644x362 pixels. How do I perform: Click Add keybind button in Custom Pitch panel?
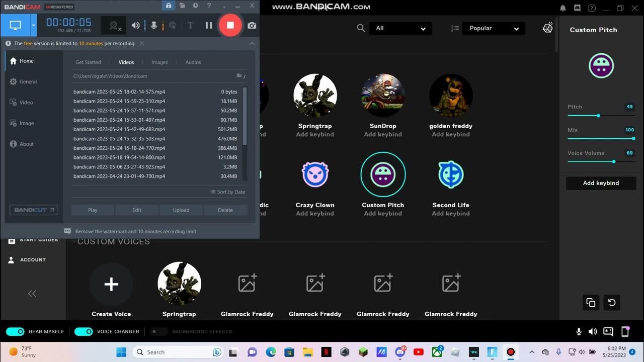(601, 183)
